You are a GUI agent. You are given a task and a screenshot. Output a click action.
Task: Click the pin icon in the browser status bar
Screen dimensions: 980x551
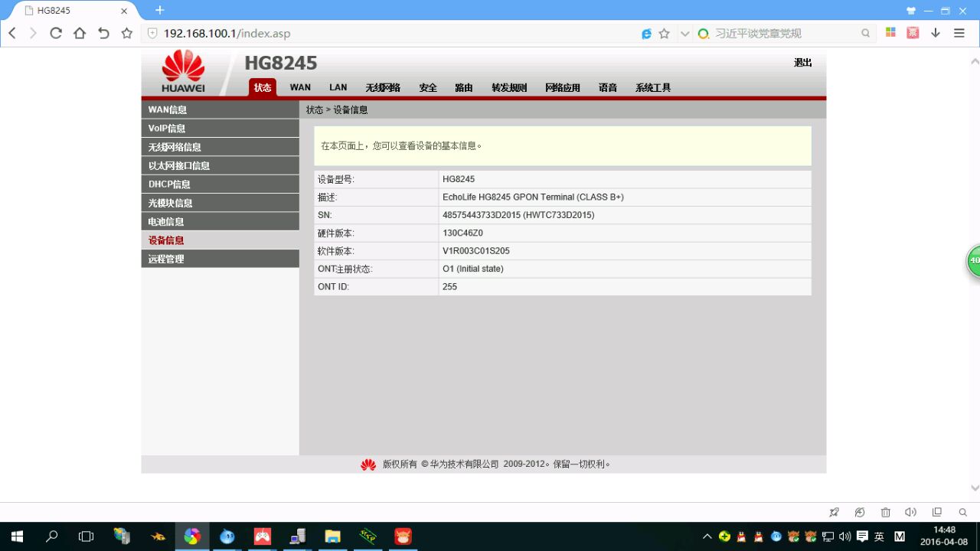(835, 512)
